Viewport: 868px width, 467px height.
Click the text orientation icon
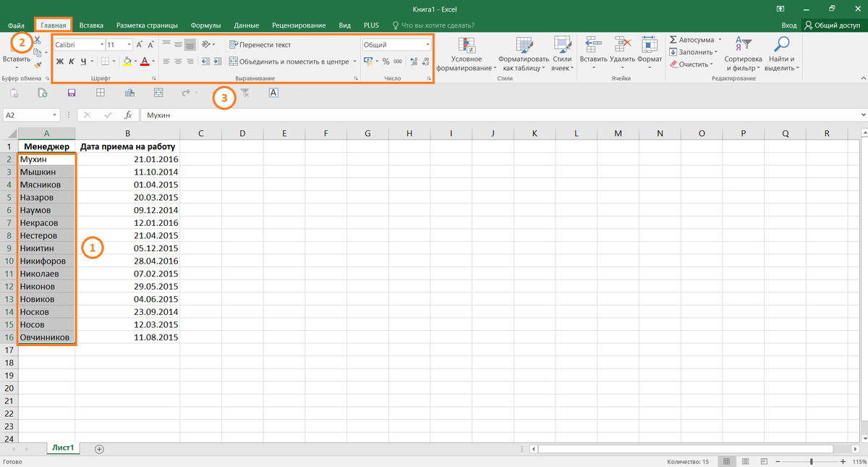click(x=206, y=45)
